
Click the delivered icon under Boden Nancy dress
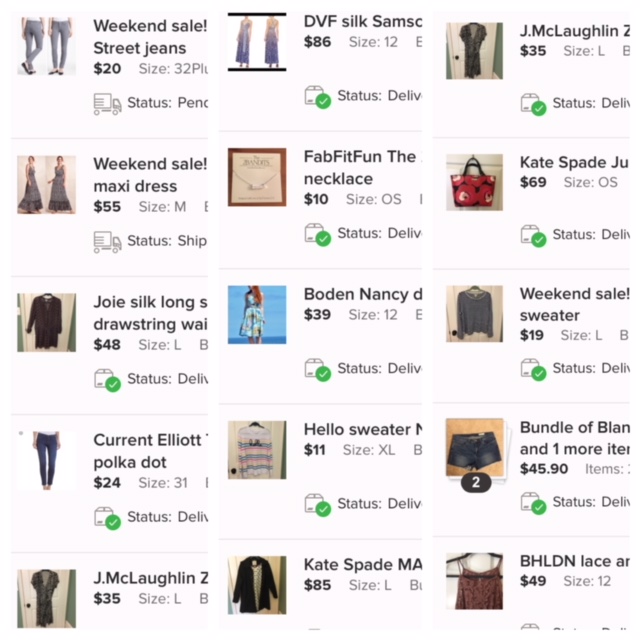(318, 370)
